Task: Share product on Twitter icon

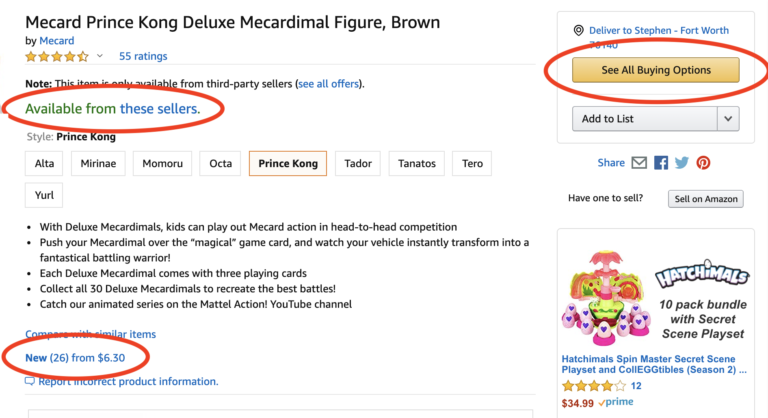Action: 682,163
